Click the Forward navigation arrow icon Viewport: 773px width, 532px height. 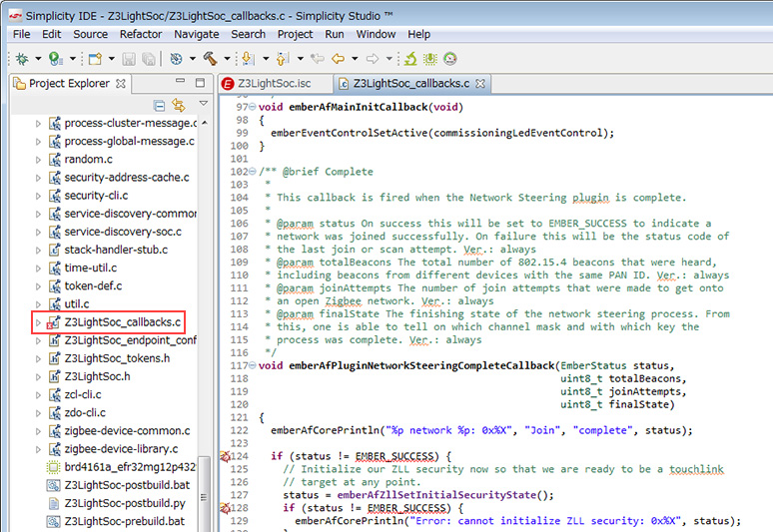coord(373,59)
